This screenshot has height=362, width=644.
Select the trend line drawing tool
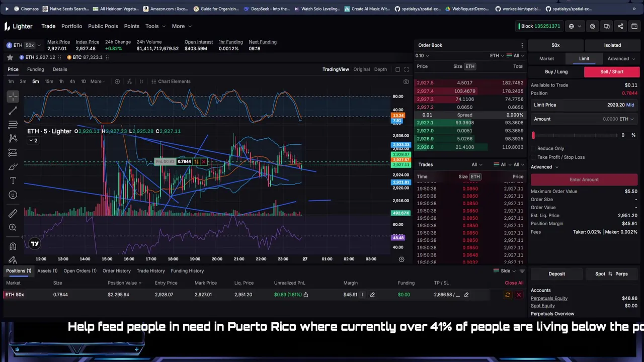13,110
